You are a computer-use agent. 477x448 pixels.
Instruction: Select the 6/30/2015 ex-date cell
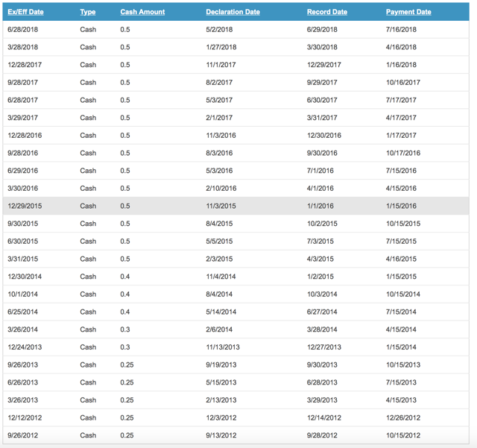click(x=23, y=242)
